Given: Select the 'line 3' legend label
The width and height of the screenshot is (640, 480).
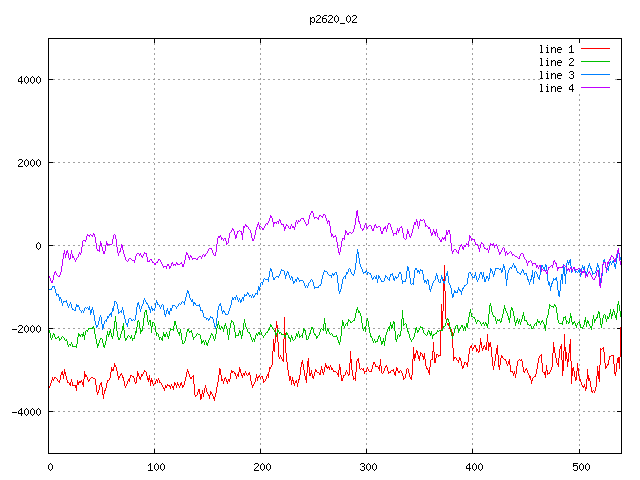Looking at the screenshot, I should [x=556, y=76].
